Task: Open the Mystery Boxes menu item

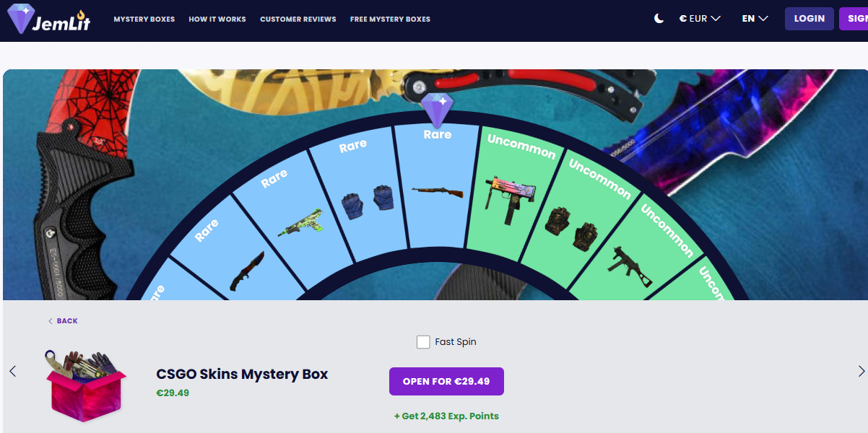Action: point(144,19)
